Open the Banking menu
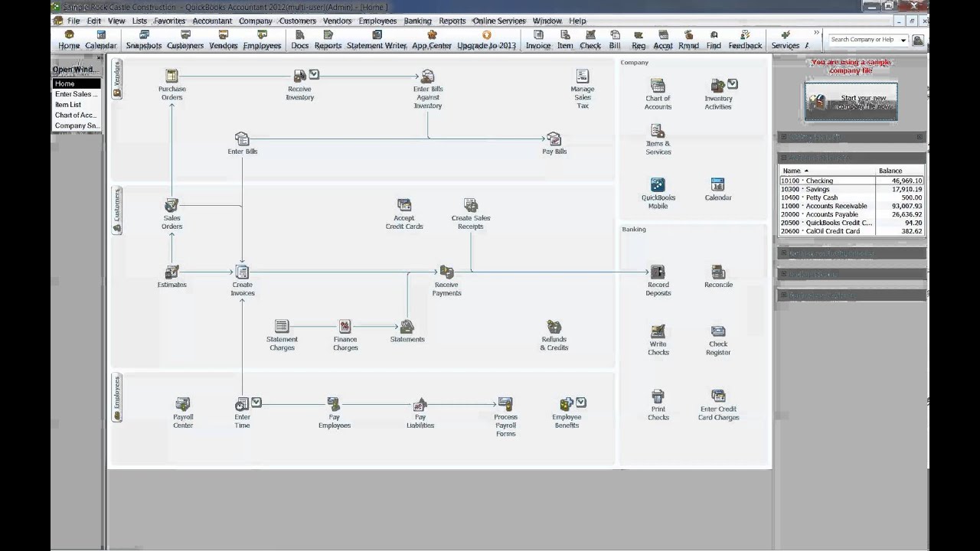The image size is (980, 551). 418,21
